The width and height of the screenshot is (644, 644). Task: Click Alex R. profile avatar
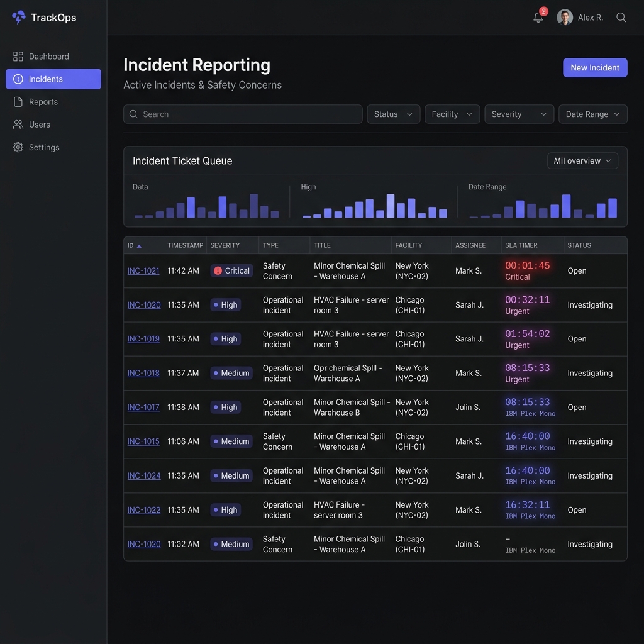[565, 17]
